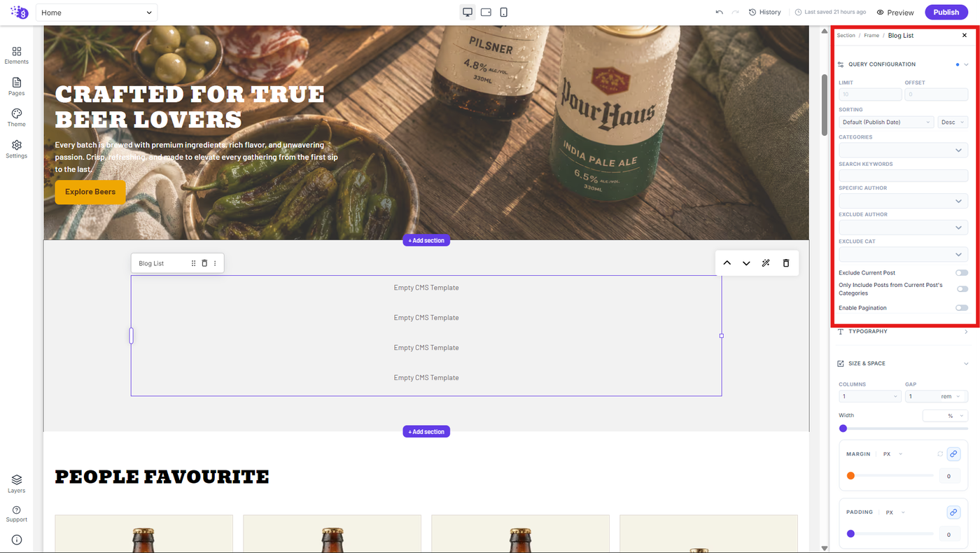Switch to mobile viewport preview
The height and width of the screenshot is (553, 980).
click(503, 12)
